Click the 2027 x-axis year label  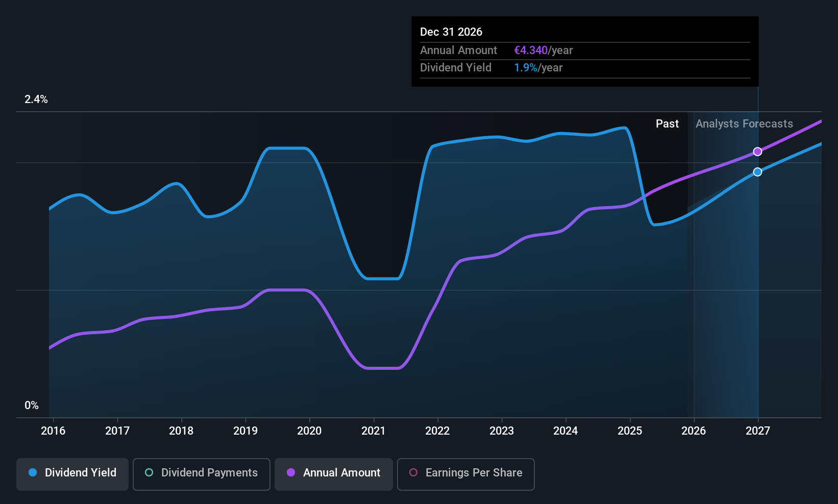758,431
